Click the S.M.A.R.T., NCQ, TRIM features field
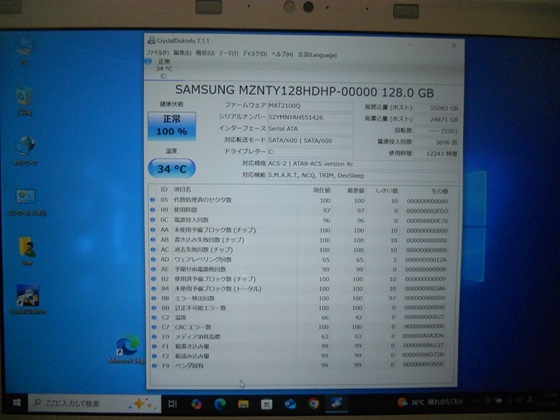The height and width of the screenshot is (420, 560). pyautogui.click(x=362, y=176)
